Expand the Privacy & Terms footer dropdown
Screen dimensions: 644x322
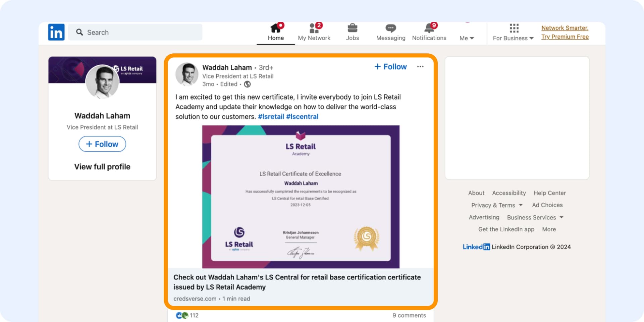[496, 205]
